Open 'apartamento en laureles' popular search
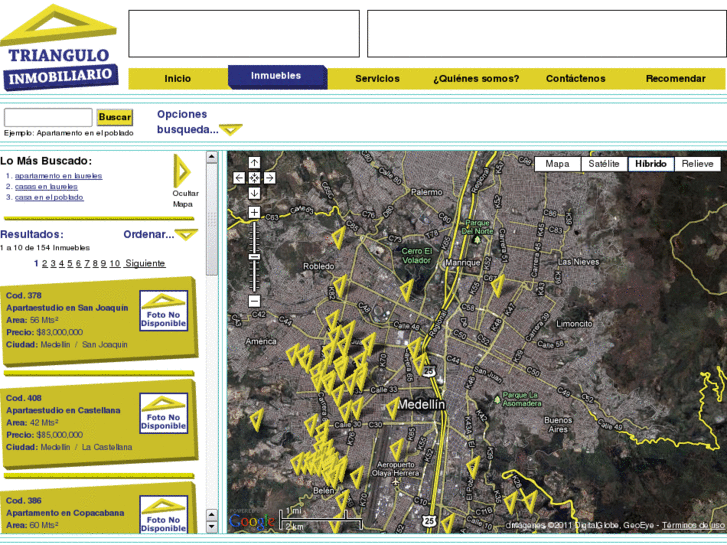 [58, 176]
